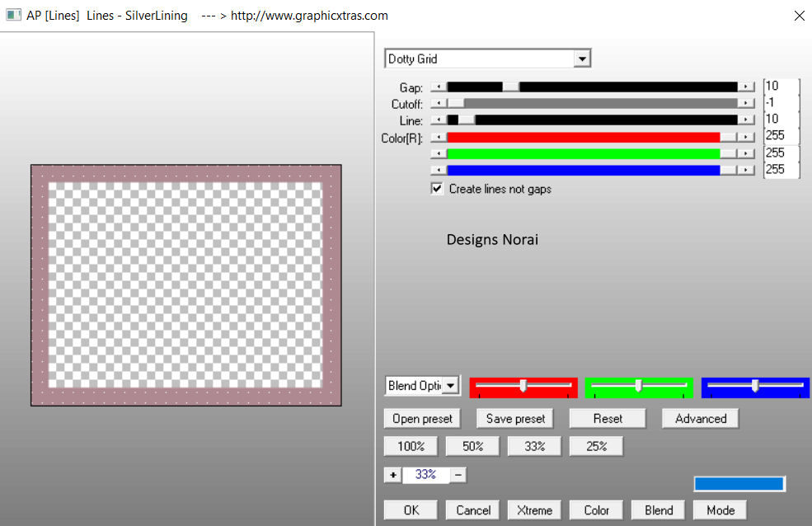Click the blue color slider left arrow
Viewport: 812px width, 526px height.
pos(439,170)
